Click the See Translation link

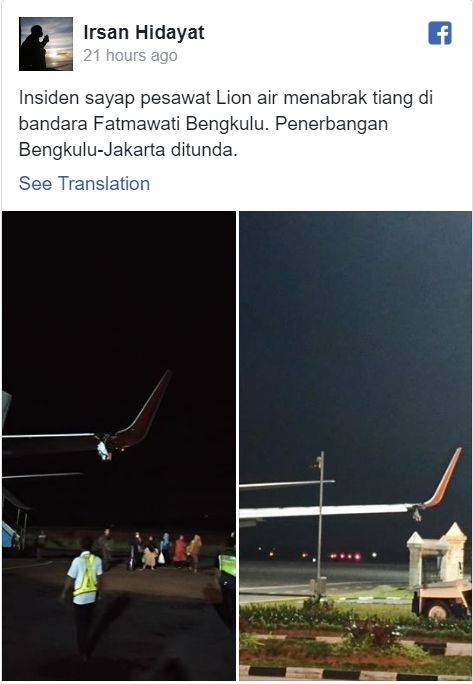(84, 183)
